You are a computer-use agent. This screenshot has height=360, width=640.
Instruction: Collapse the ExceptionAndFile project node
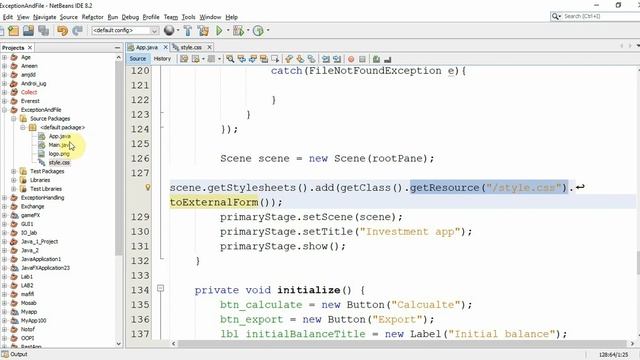(x=4, y=110)
